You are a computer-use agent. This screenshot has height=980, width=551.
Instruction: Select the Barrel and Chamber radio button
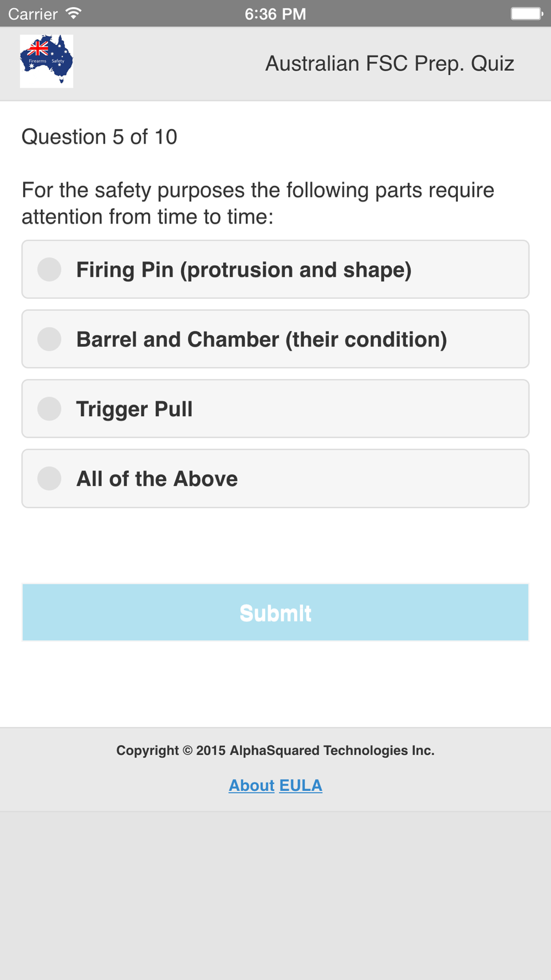(49, 339)
